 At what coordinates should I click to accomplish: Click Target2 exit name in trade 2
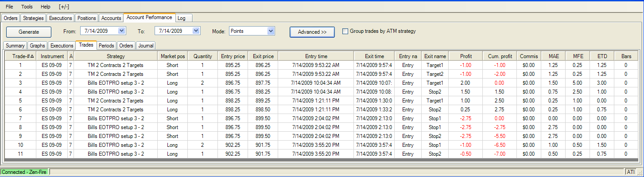(x=435, y=74)
